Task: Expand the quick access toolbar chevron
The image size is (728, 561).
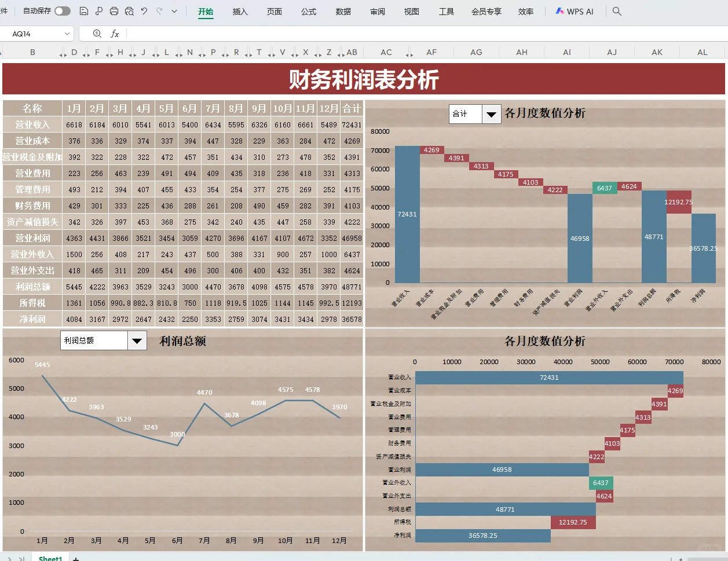Action: (174, 11)
